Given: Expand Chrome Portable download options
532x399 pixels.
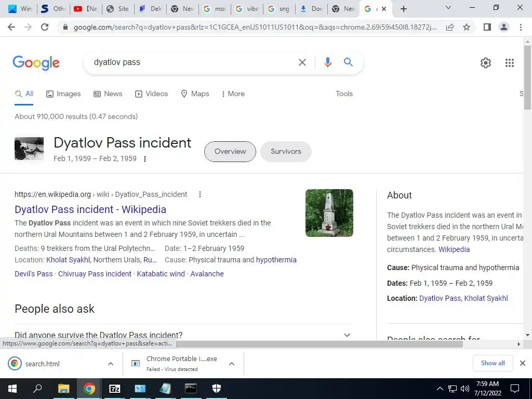Looking at the screenshot, I should (232, 364).
